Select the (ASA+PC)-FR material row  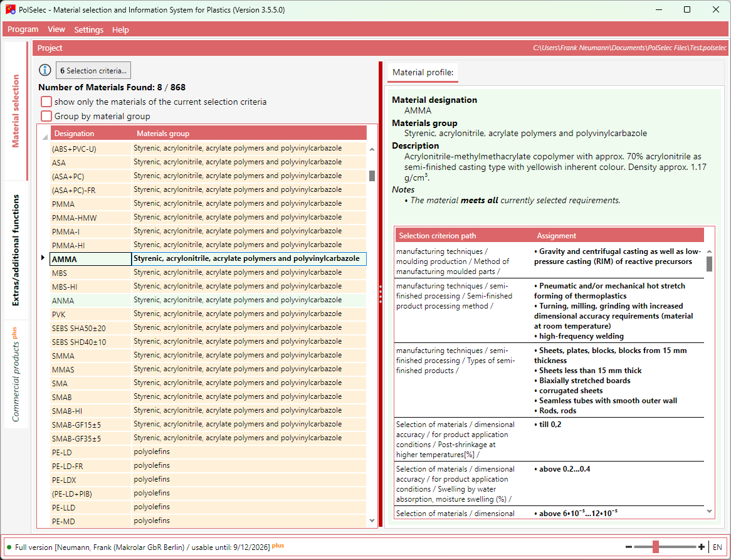pos(208,190)
